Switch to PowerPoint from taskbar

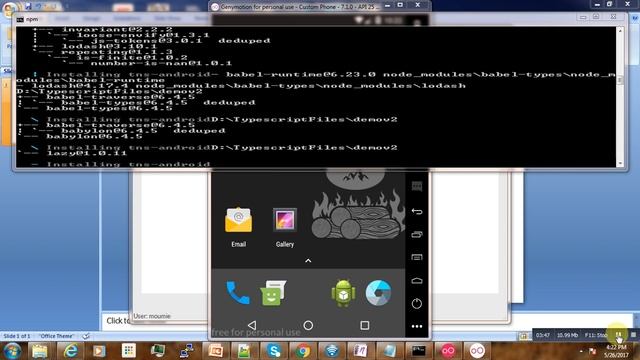click(215, 351)
